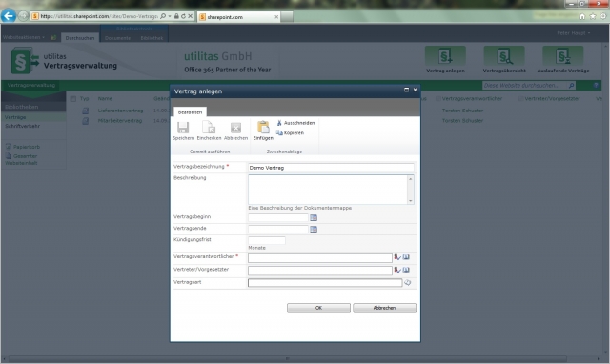
Task: Click the Name column header
Action: [105, 99]
